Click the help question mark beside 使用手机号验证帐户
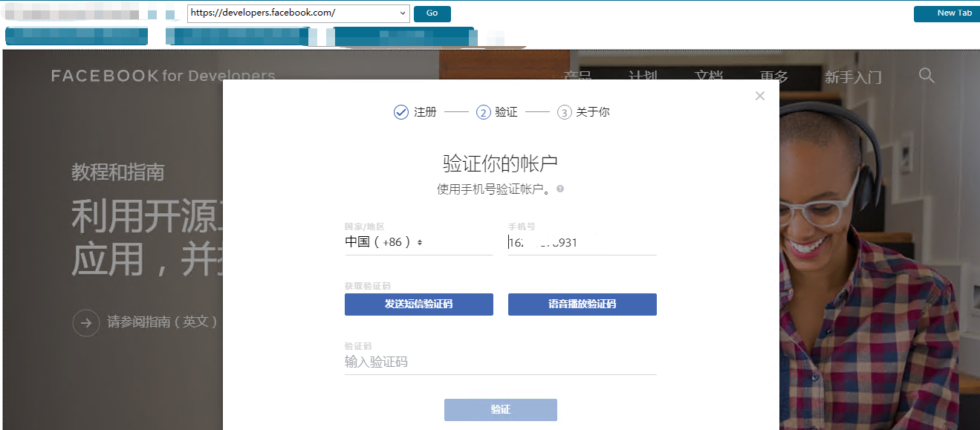Screen dimensions: 980x430 pyautogui.click(x=559, y=189)
